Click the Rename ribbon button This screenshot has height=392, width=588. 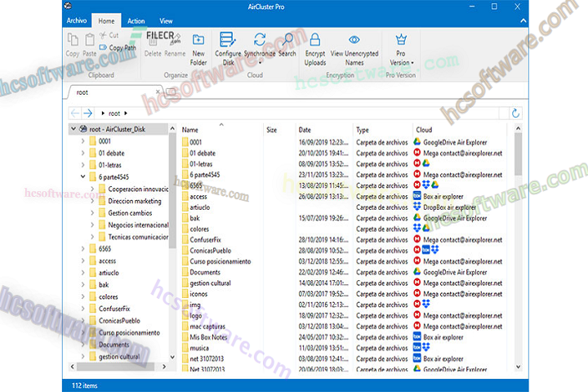click(175, 46)
